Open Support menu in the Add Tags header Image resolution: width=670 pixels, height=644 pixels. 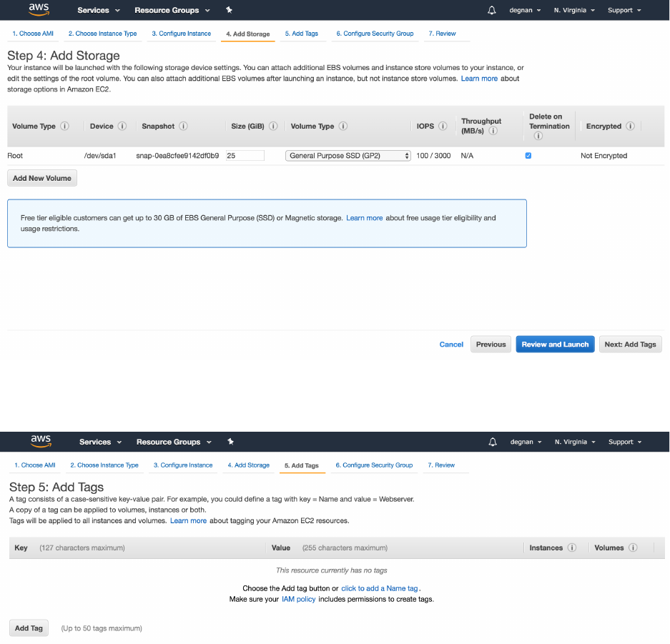(x=625, y=442)
